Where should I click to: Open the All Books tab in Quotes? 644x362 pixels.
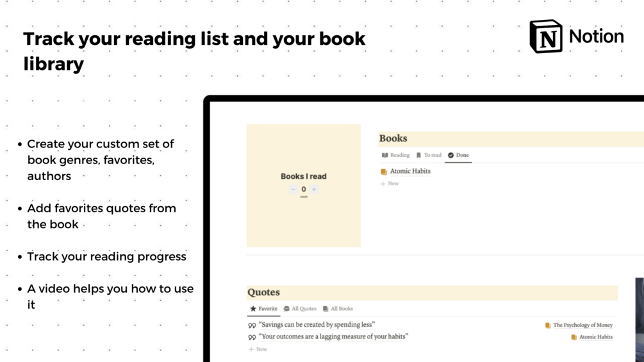[338, 309]
